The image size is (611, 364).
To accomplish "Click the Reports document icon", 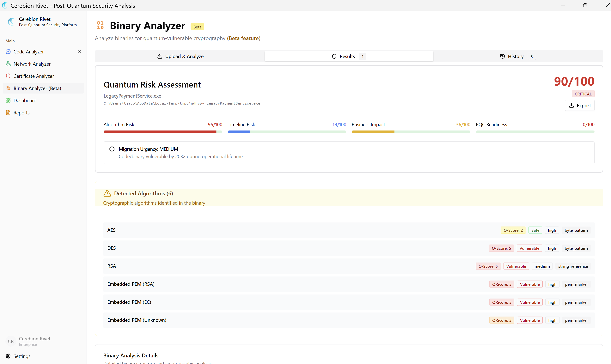I will (x=8, y=112).
